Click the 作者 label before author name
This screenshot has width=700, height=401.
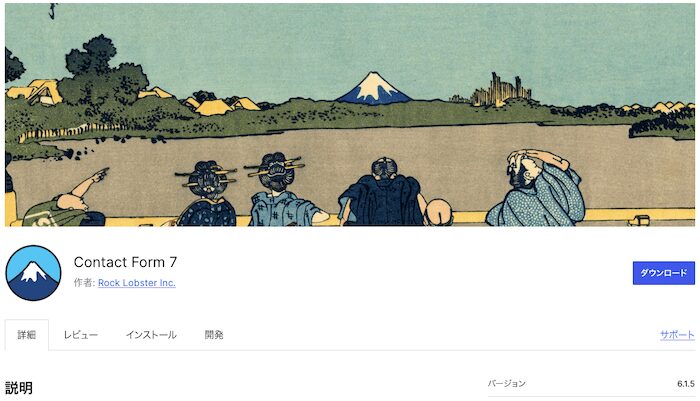(84, 283)
